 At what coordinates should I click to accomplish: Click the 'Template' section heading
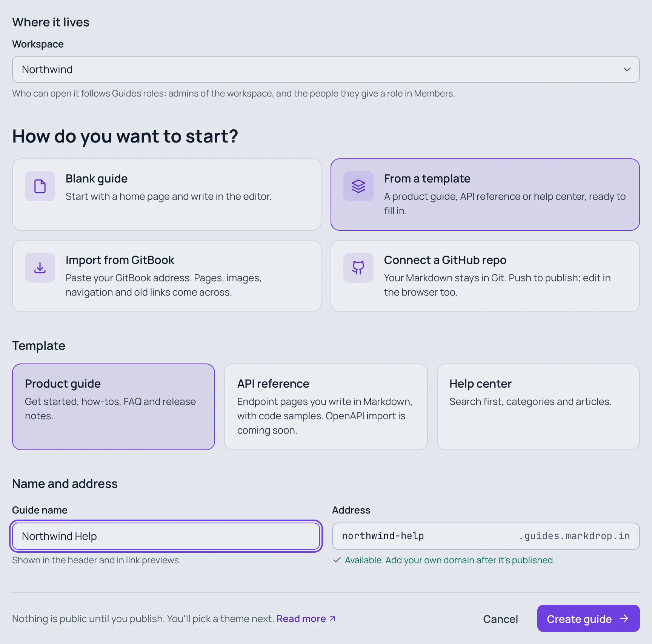[38, 346]
